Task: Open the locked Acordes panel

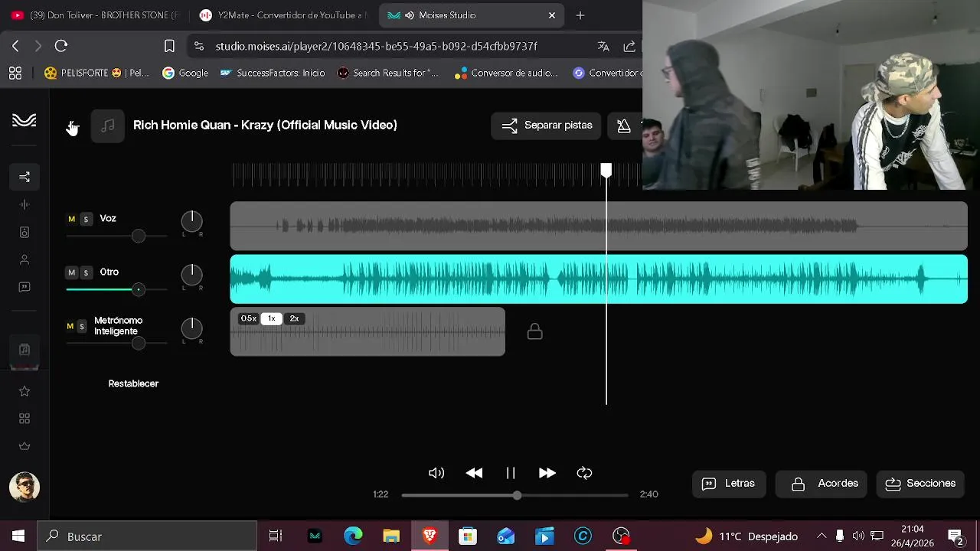Action: coord(822,484)
